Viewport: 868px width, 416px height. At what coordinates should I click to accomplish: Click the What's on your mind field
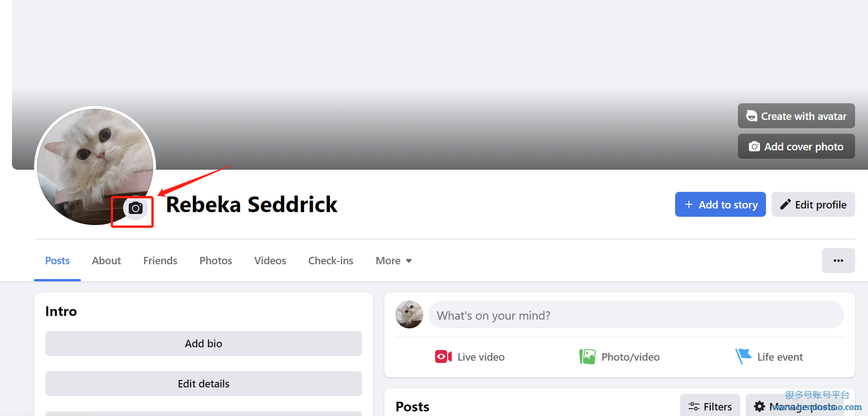coord(636,315)
